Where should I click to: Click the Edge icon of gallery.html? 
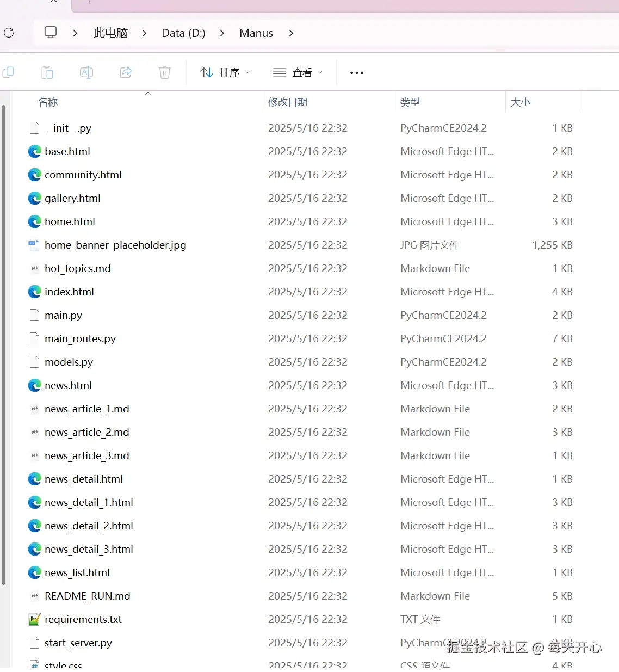[x=34, y=198]
